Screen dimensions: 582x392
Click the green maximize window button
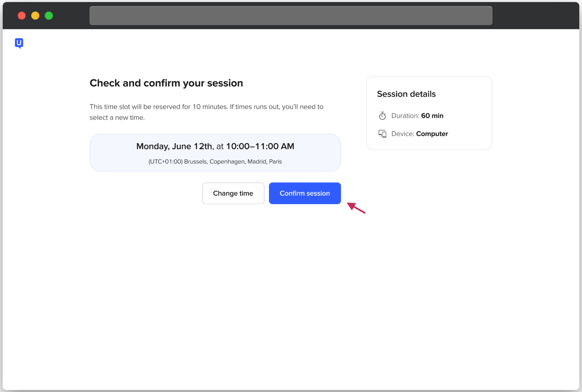pos(49,16)
